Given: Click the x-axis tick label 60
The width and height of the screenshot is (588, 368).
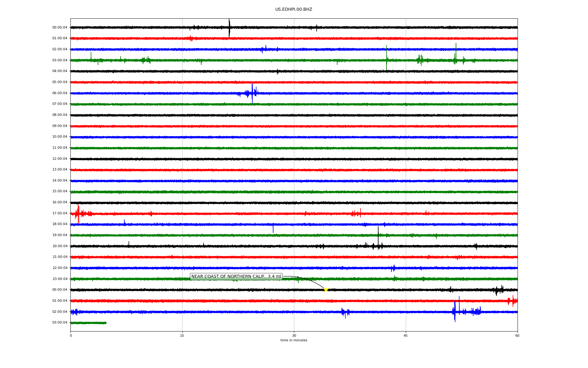Looking at the screenshot, I should click(517, 336).
